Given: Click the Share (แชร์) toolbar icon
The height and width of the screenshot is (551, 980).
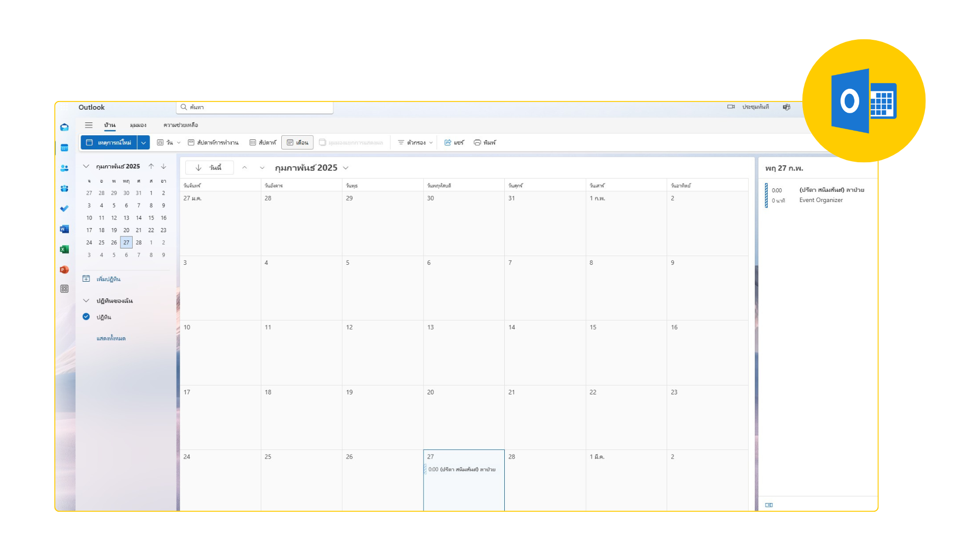Looking at the screenshot, I should [448, 142].
